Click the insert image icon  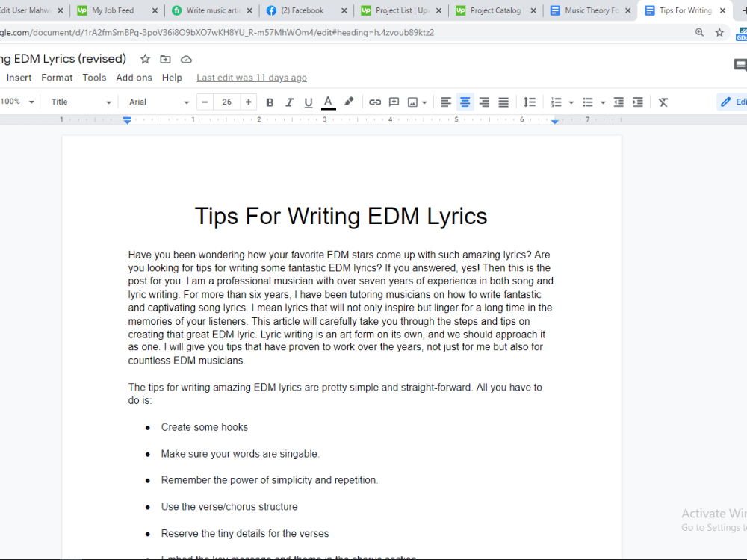pos(412,102)
